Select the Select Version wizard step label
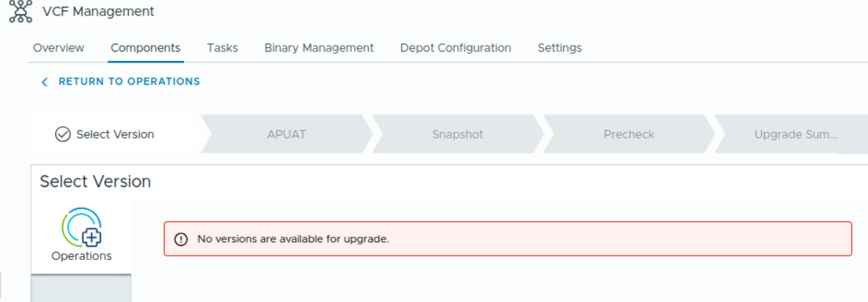The height and width of the screenshot is (302, 868). point(116,134)
